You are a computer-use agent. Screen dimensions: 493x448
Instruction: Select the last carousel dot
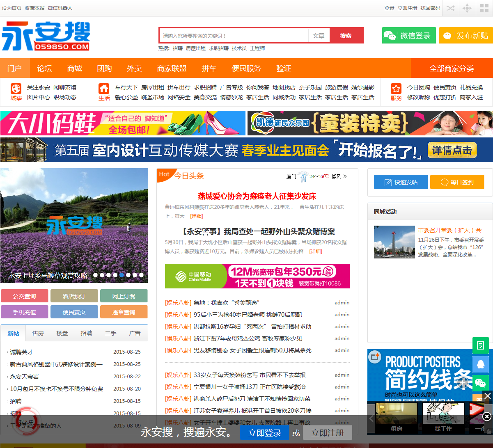tap(141, 275)
